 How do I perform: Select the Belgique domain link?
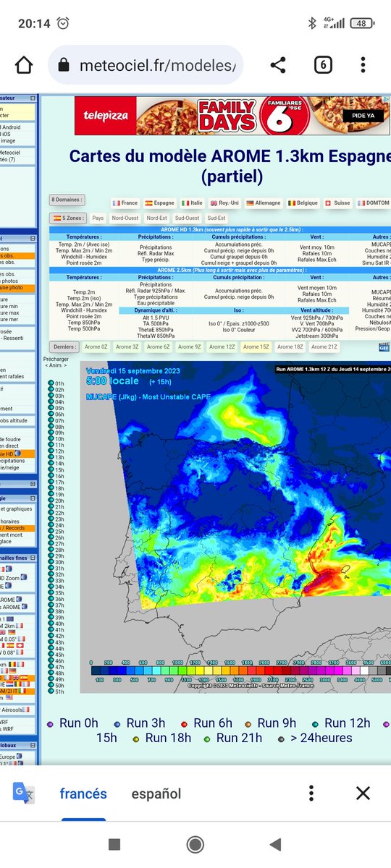(303, 203)
